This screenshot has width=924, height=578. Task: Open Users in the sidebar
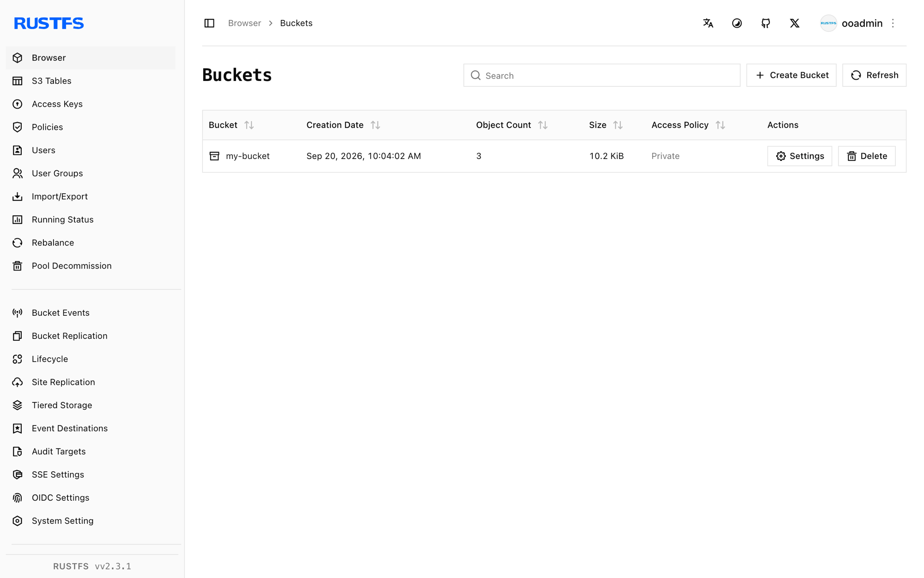[x=91, y=150]
